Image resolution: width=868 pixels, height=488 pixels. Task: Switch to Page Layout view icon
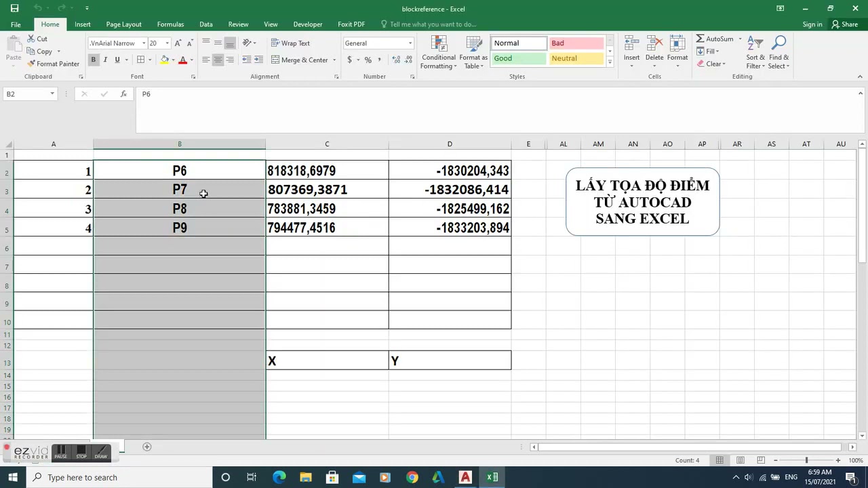pos(740,460)
